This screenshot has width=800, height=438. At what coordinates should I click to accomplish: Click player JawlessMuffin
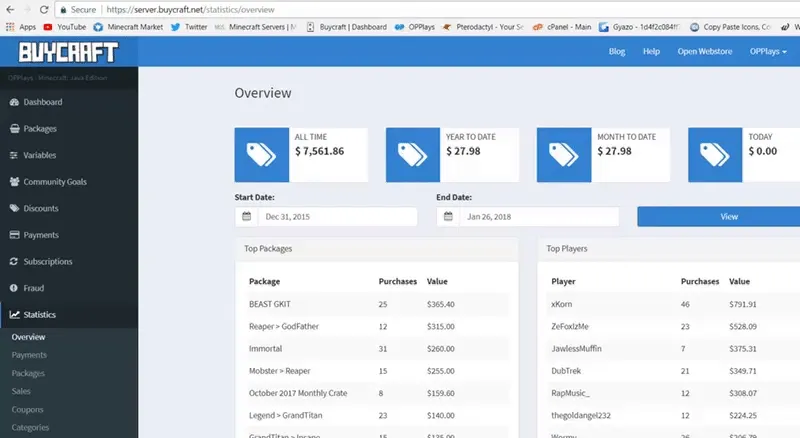pos(577,349)
